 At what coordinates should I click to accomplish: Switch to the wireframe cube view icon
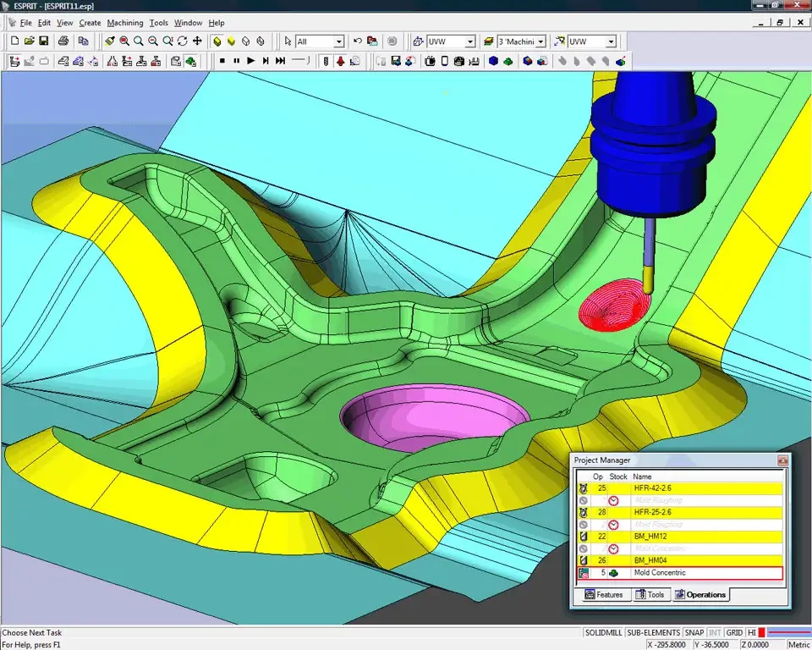(246, 41)
